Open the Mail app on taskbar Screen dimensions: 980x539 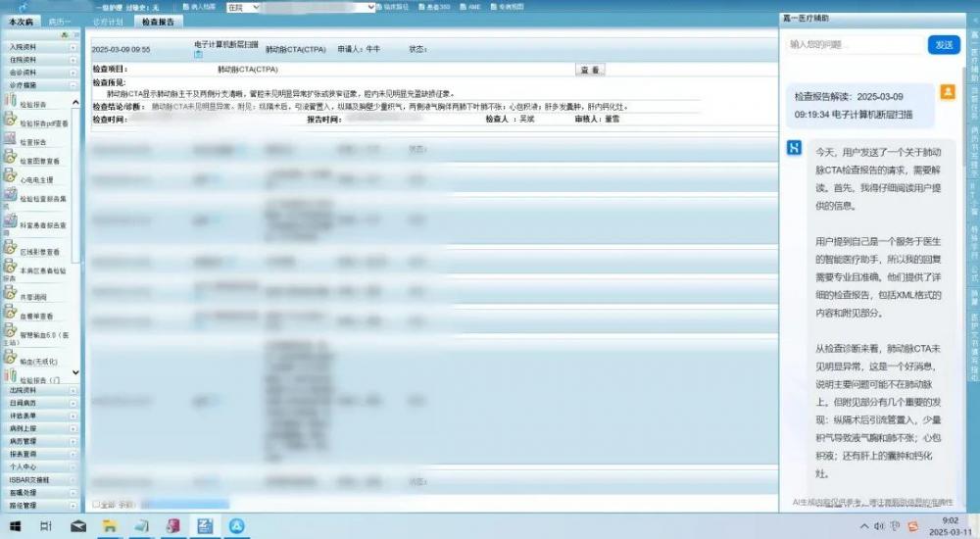click(x=78, y=526)
